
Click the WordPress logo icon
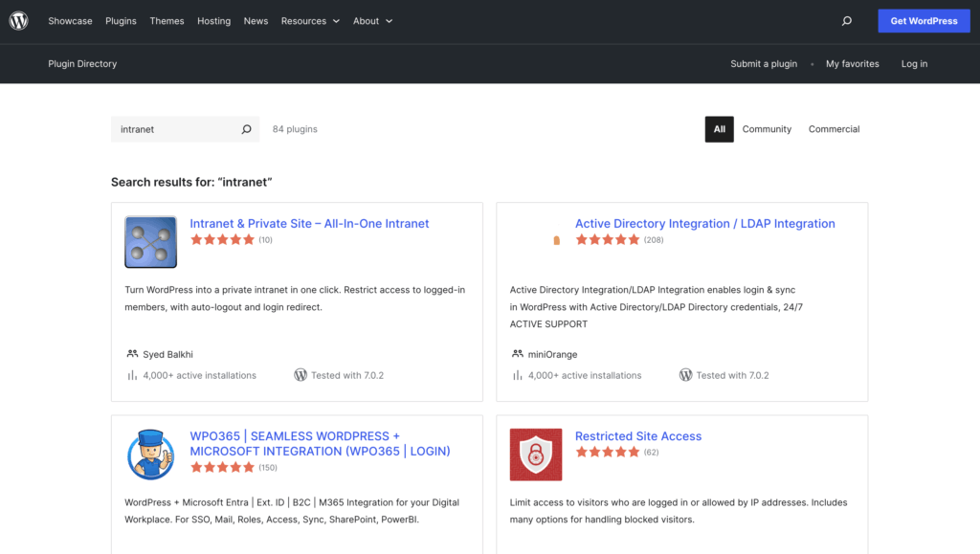(19, 21)
